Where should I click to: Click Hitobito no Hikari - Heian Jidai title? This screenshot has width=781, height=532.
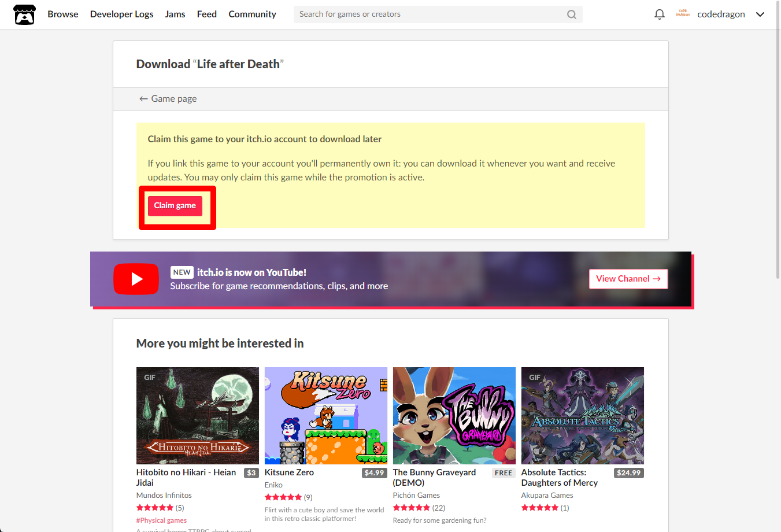pyautogui.click(x=186, y=478)
